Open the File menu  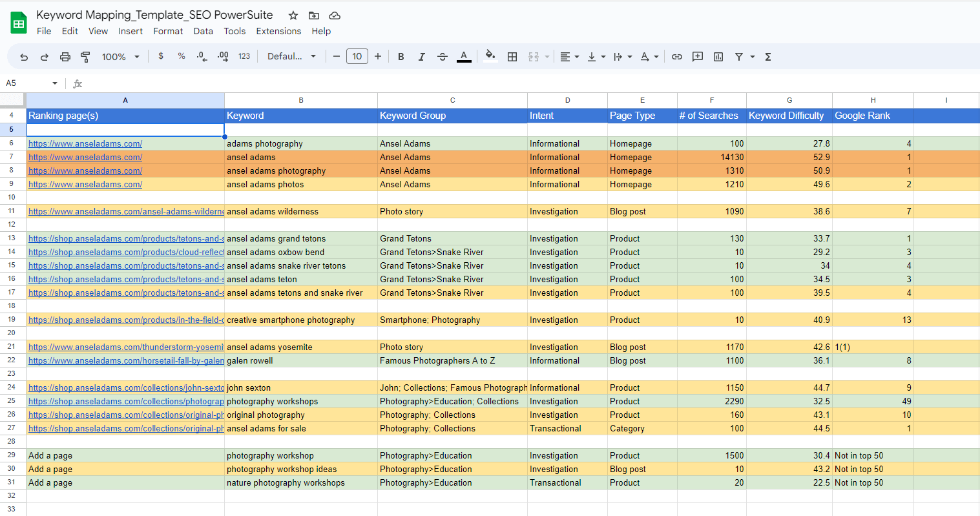(44, 31)
